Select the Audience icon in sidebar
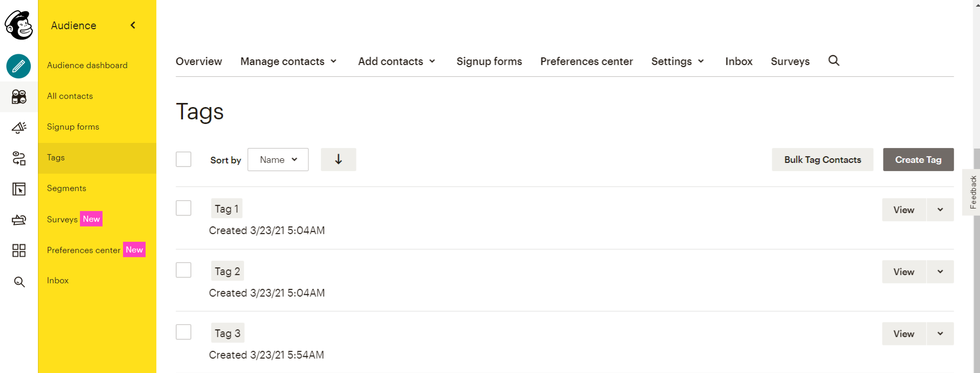The height and width of the screenshot is (373, 980). click(18, 96)
